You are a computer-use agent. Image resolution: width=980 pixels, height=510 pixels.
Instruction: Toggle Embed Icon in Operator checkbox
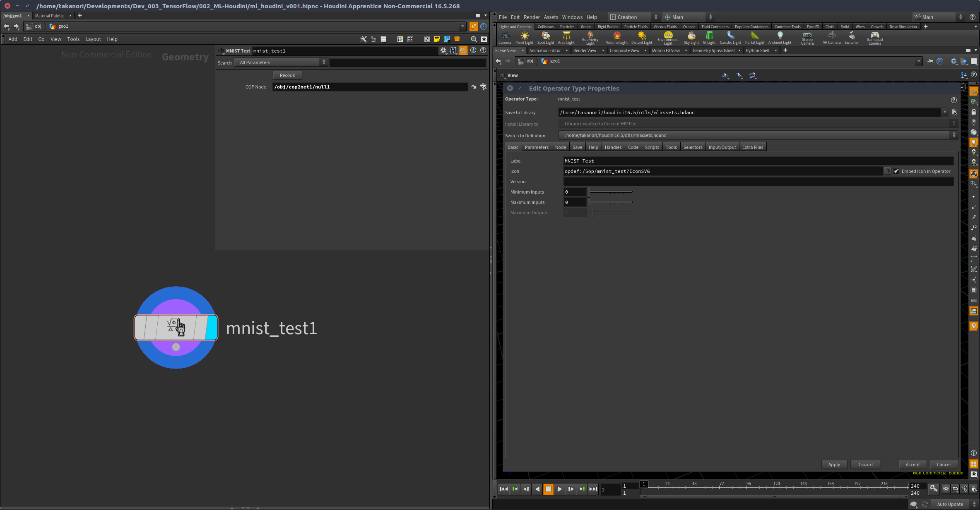pos(896,171)
